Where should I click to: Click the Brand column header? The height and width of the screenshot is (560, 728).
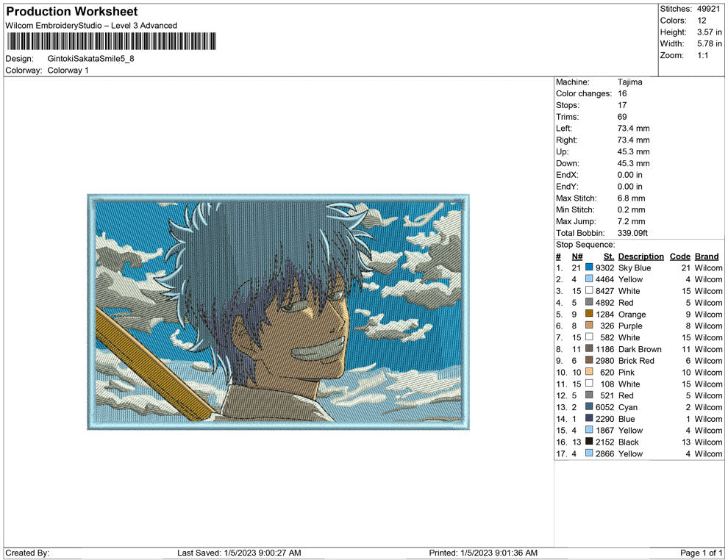point(707,256)
